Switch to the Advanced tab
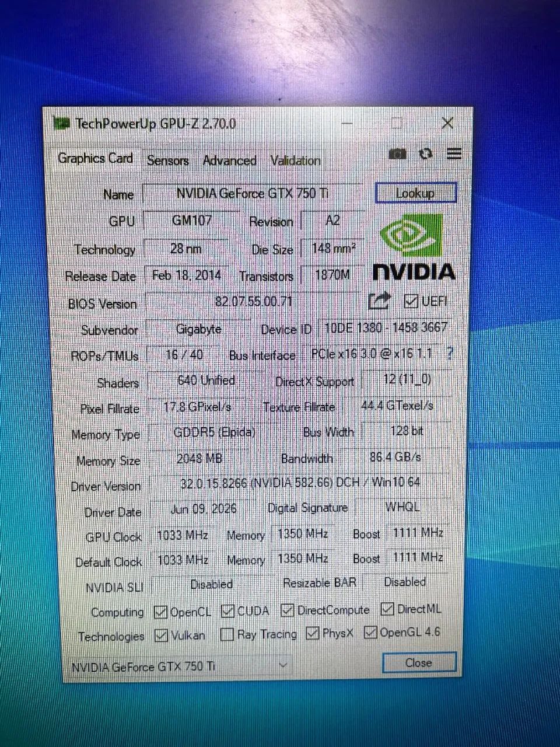 coord(229,160)
